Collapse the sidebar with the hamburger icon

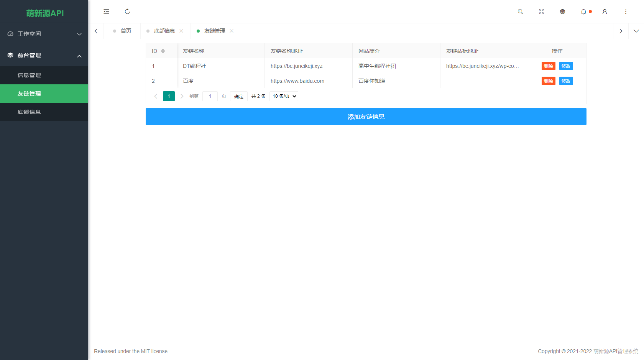pyautogui.click(x=106, y=12)
